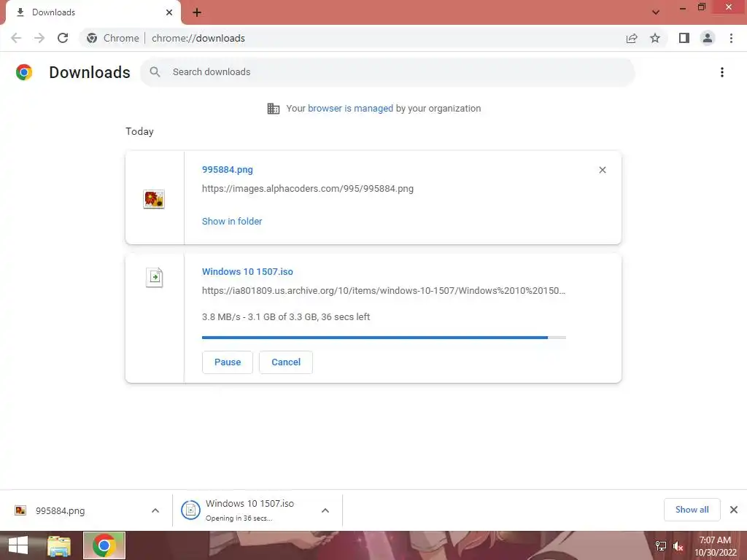The width and height of the screenshot is (747, 560).
Task: Click the share page icon in address bar
Action: [x=632, y=38]
